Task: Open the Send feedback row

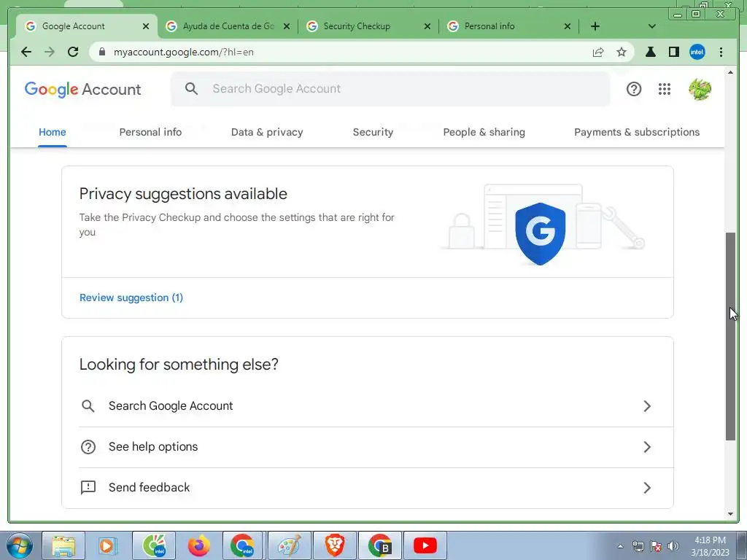Action: [x=368, y=488]
